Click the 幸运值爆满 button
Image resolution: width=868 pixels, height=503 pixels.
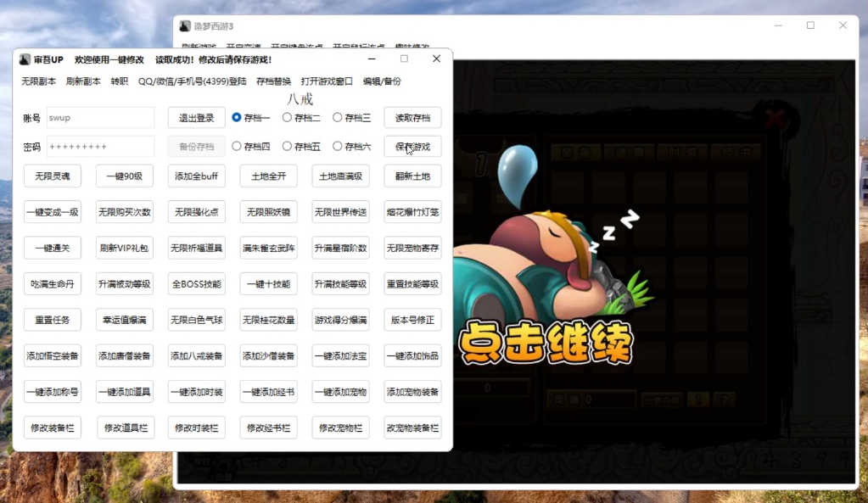pos(125,320)
